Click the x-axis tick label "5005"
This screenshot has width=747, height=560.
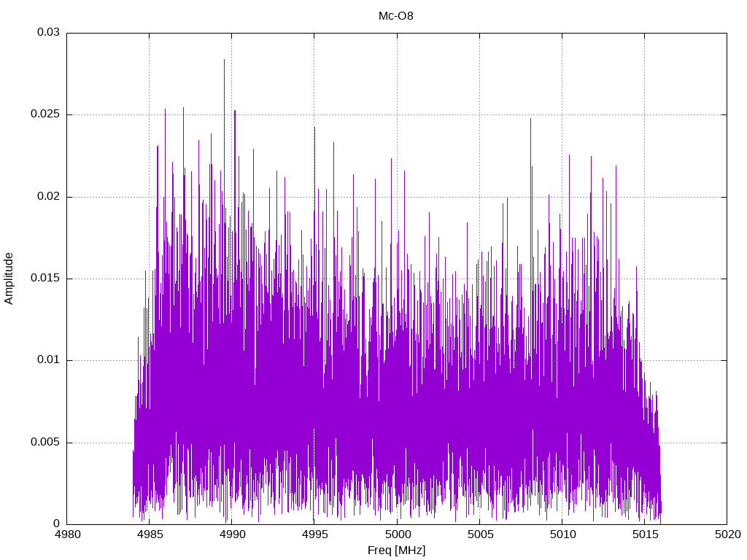(480, 534)
